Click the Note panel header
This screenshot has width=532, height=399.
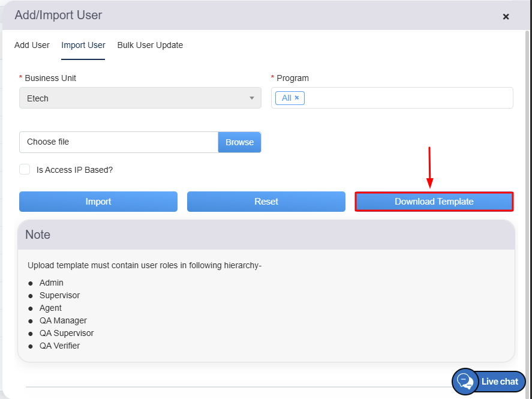[266, 235]
